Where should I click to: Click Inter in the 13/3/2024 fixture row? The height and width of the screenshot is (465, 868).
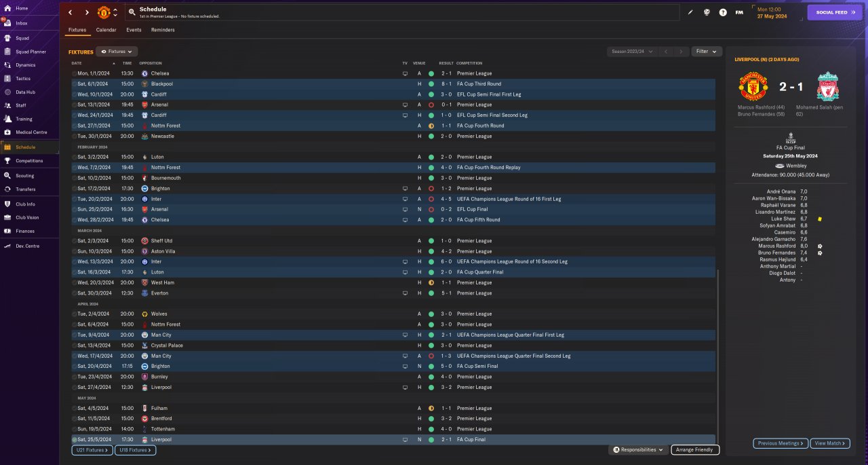(x=156, y=261)
